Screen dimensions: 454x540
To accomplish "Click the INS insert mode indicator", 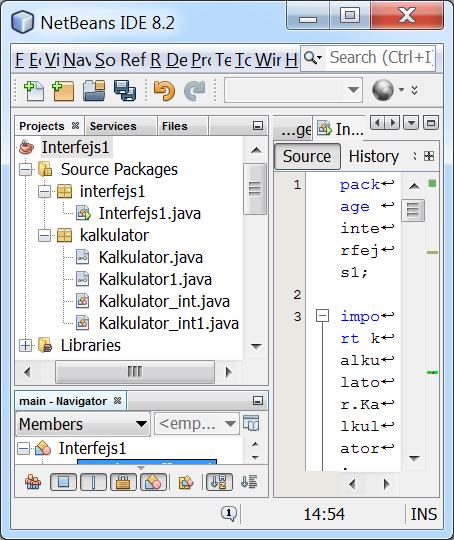I will tap(424, 515).
